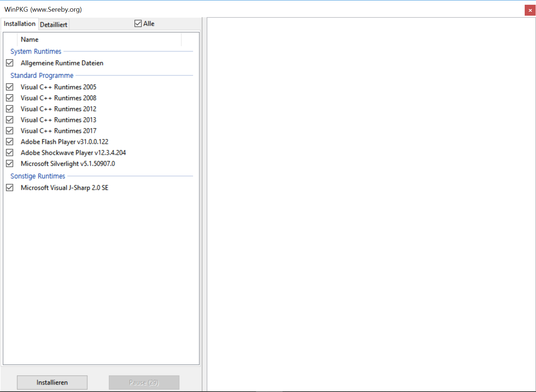Select the text Visual C++ Runtimes 2017
Viewport: 536px width, 392px height.
coord(59,131)
